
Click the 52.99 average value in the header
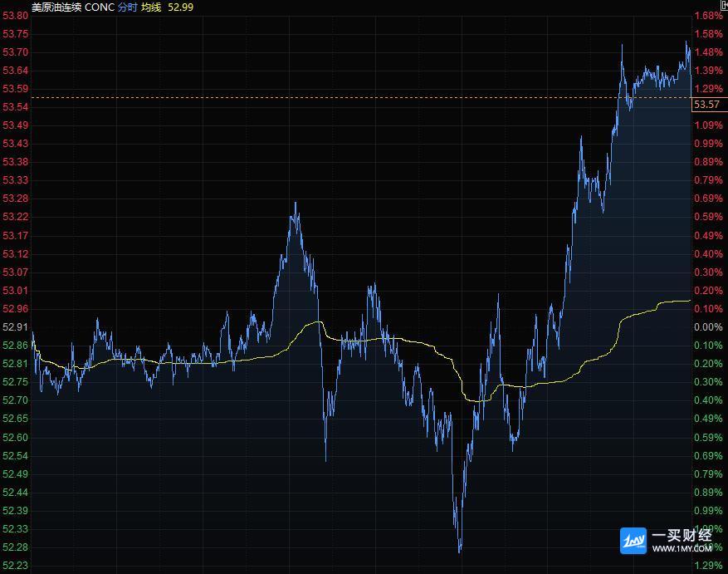[x=181, y=7]
